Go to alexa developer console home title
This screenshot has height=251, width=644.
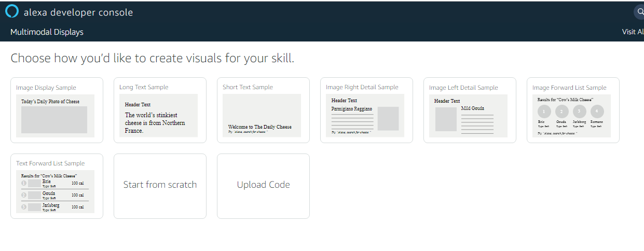coord(78,12)
